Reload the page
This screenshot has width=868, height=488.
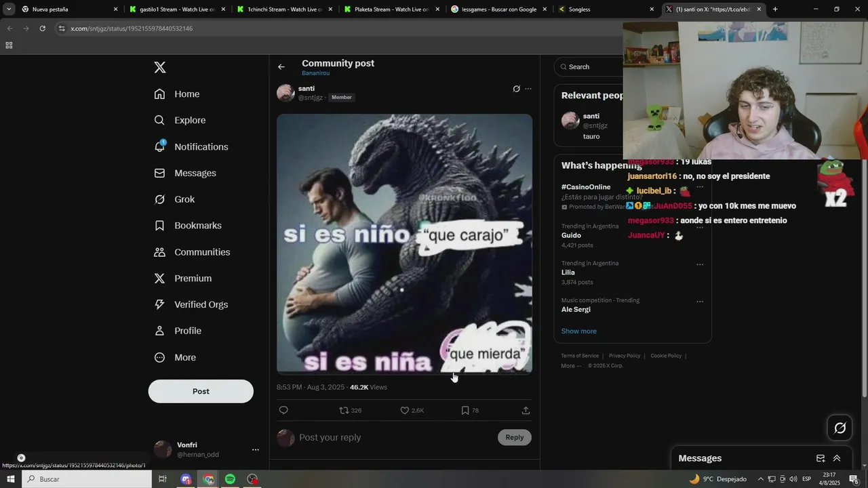coord(42,28)
